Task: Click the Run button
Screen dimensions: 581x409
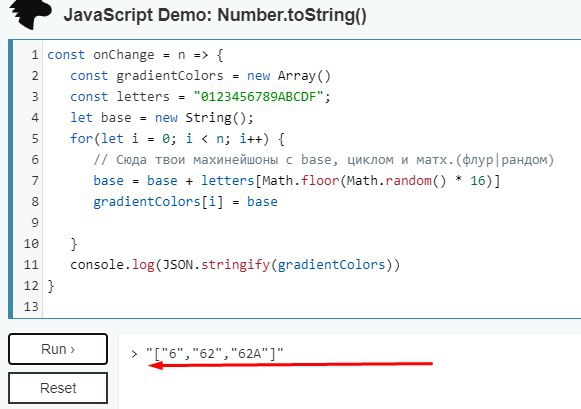Action: click(x=58, y=349)
